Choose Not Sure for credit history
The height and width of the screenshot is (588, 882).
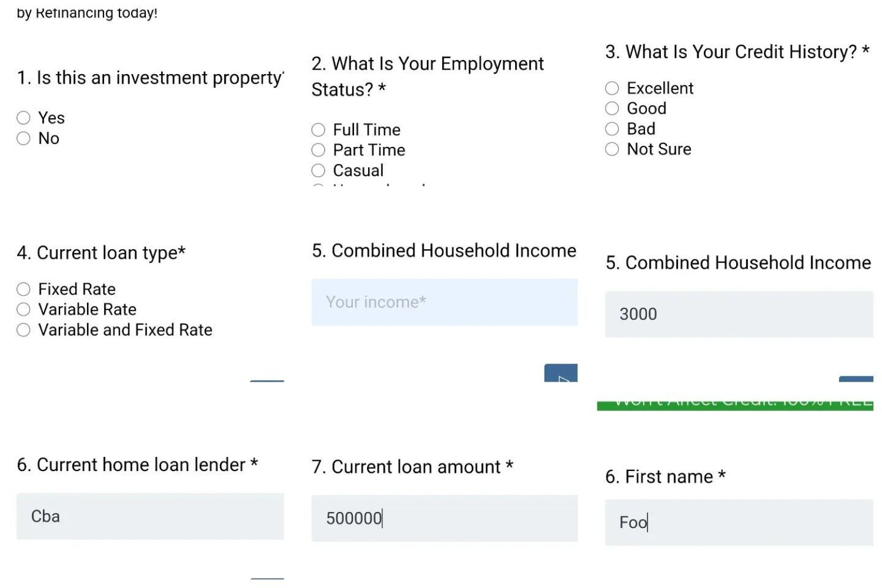pyautogui.click(x=612, y=149)
